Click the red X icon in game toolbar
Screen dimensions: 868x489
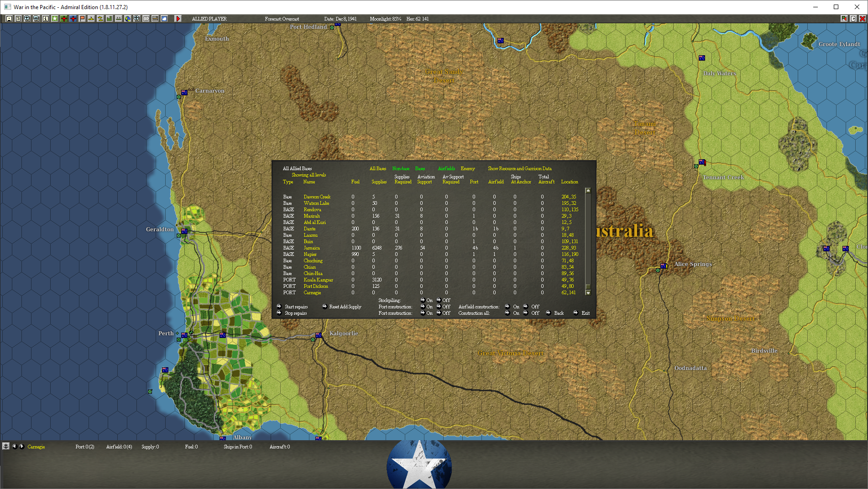click(x=863, y=19)
